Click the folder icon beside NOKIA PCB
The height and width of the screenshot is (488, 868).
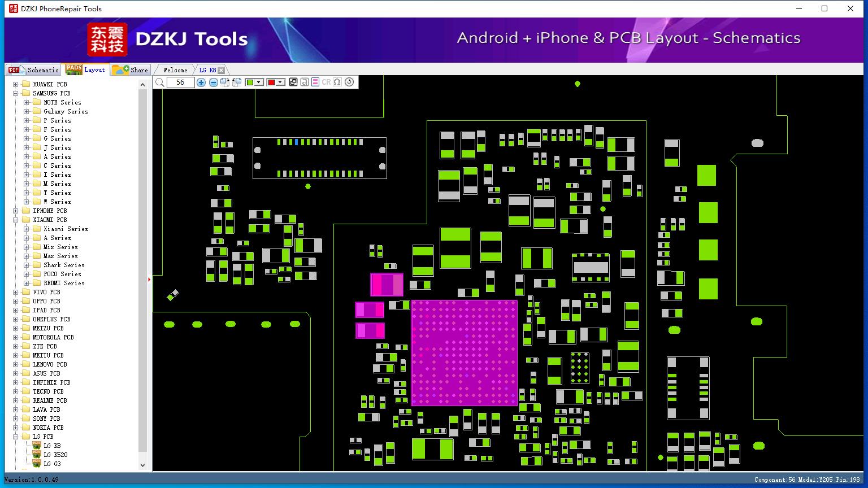(25, 428)
